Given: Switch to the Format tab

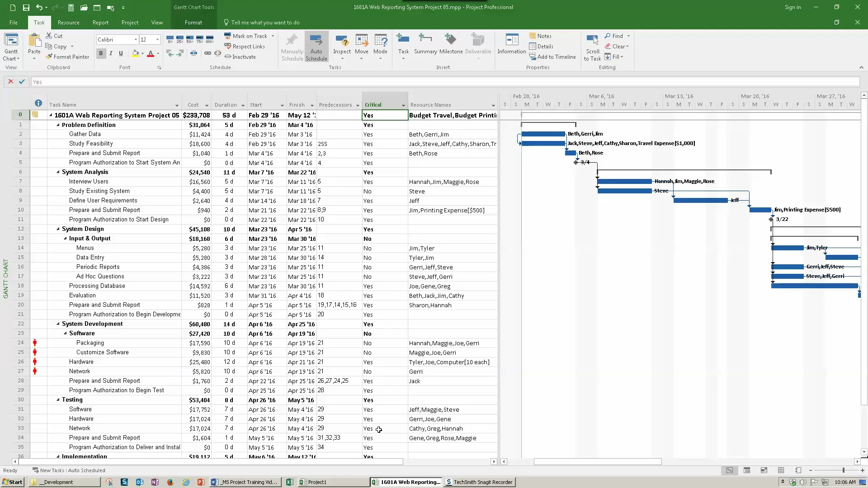Looking at the screenshot, I should click(193, 23).
